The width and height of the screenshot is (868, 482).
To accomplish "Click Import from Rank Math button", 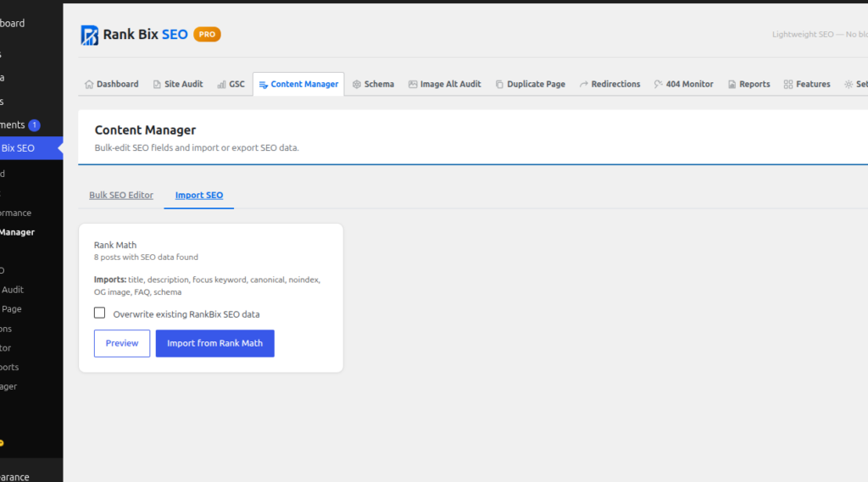I will (x=214, y=343).
